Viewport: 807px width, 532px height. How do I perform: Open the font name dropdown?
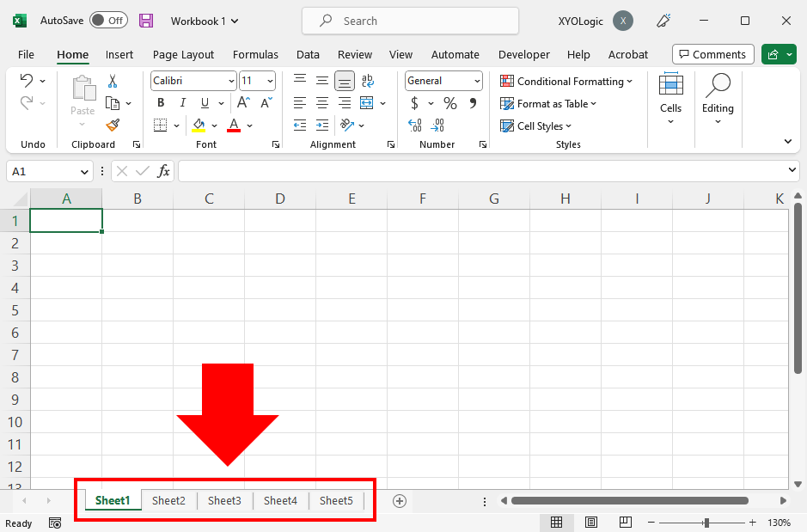pos(230,80)
